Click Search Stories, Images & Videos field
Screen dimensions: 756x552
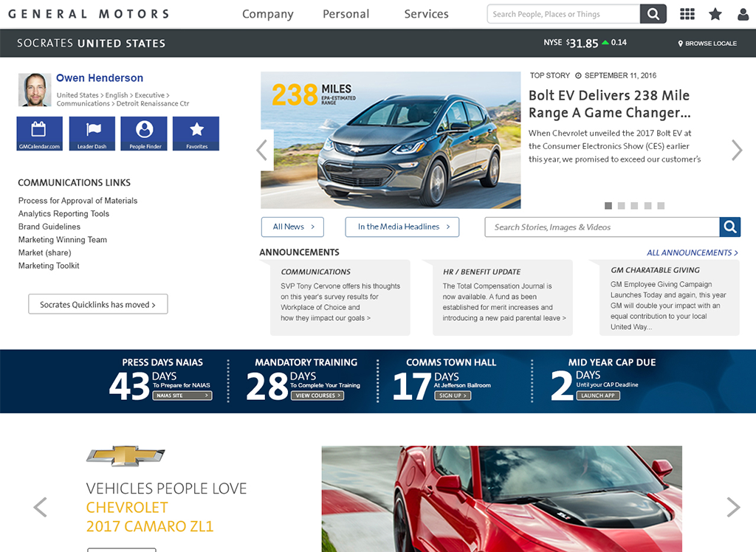pos(602,227)
